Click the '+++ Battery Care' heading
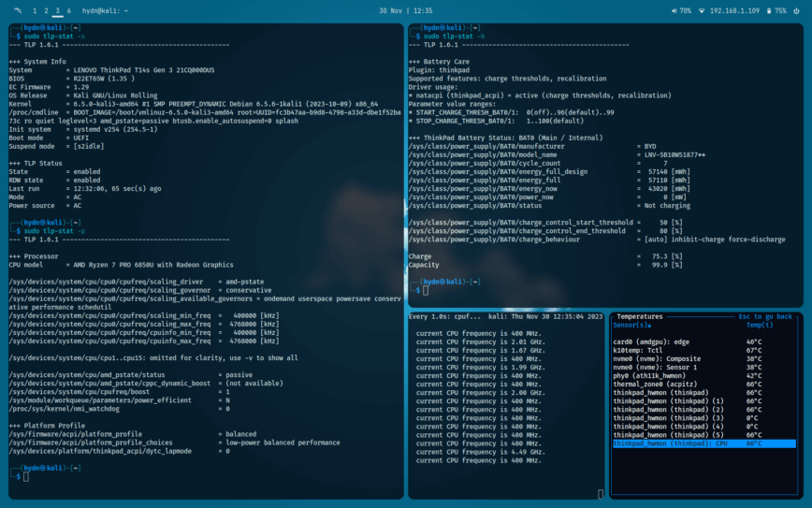The image size is (812, 508). 439,62
